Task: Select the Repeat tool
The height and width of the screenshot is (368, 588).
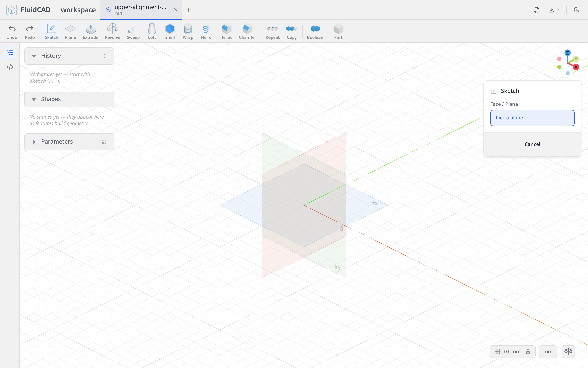Action: [272, 32]
